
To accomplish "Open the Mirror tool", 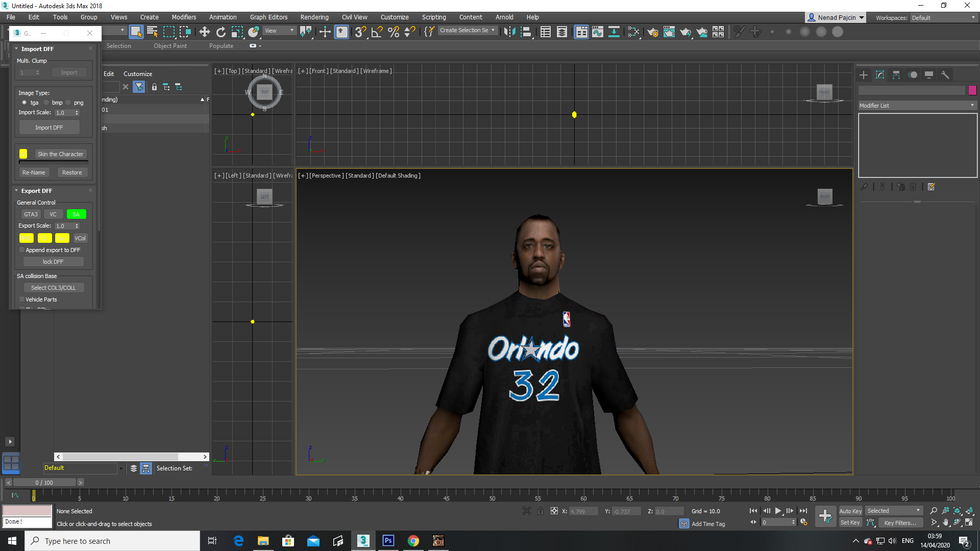I will tap(509, 32).
